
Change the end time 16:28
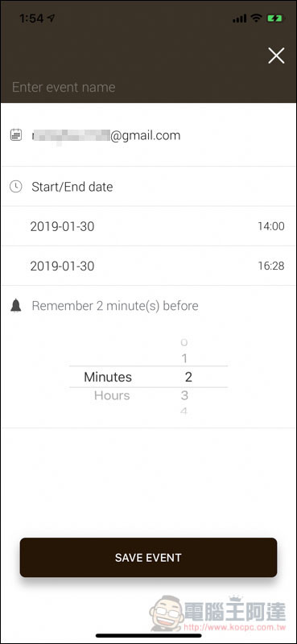pyautogui.click(x=270, y=266)
